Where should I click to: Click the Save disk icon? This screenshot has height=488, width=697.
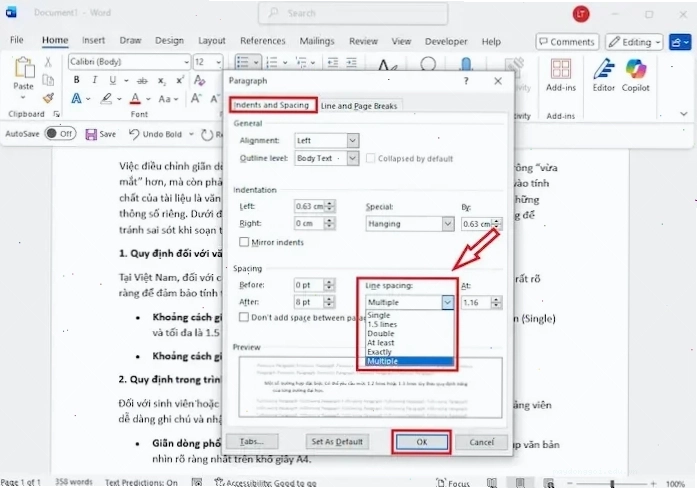pos(91,134)
